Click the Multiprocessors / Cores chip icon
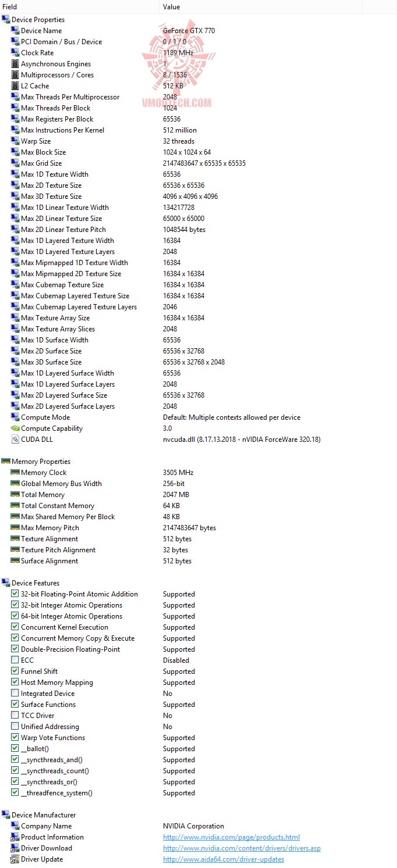 click(x=15, y=75)
